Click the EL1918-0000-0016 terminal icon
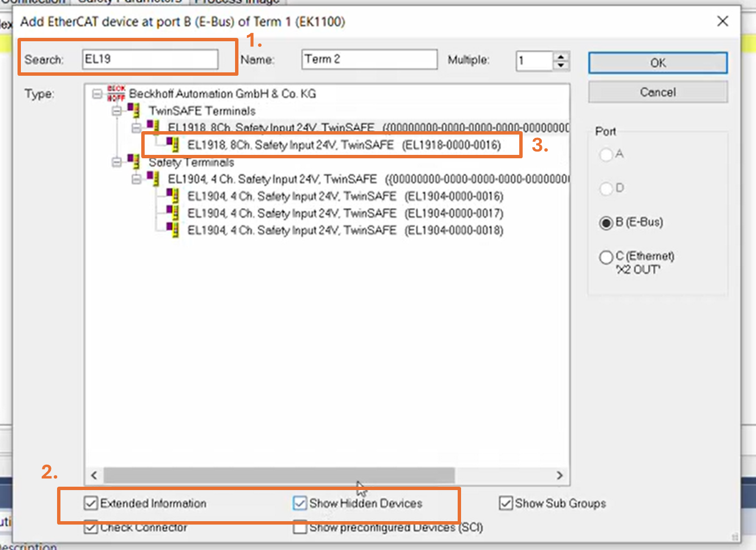 (173, 145)
